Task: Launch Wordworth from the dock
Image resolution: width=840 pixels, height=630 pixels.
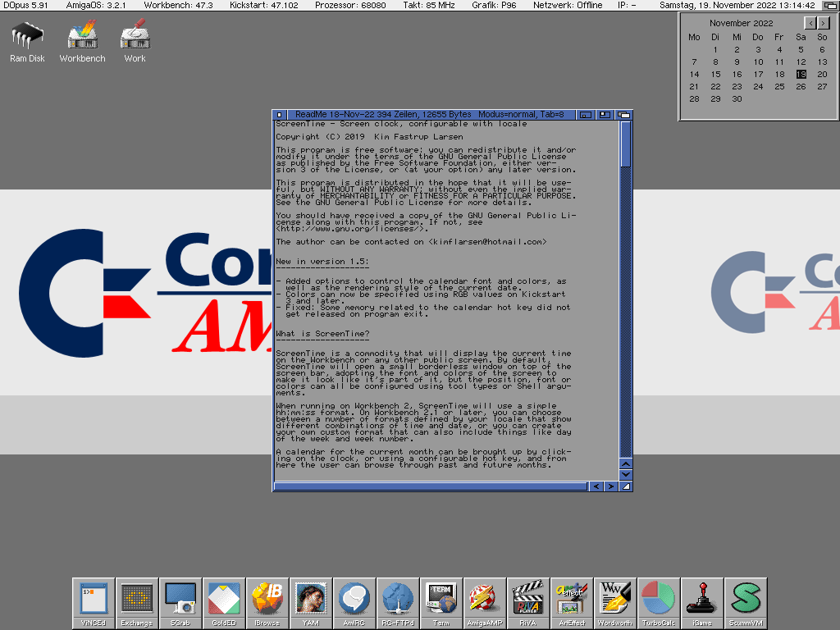Action: click(615, 603)
